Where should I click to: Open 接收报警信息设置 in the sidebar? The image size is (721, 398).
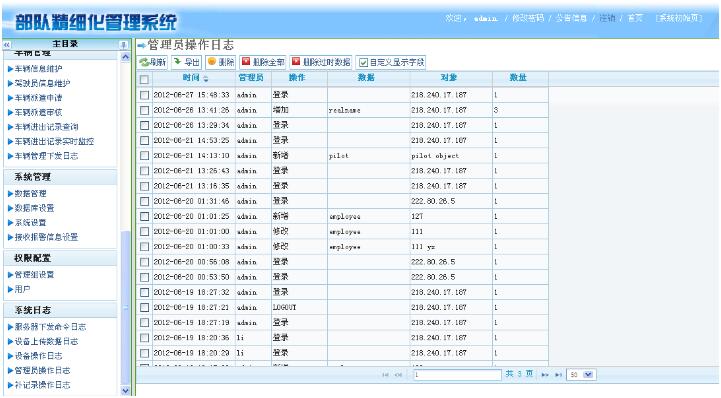click(x=46, y=237)
